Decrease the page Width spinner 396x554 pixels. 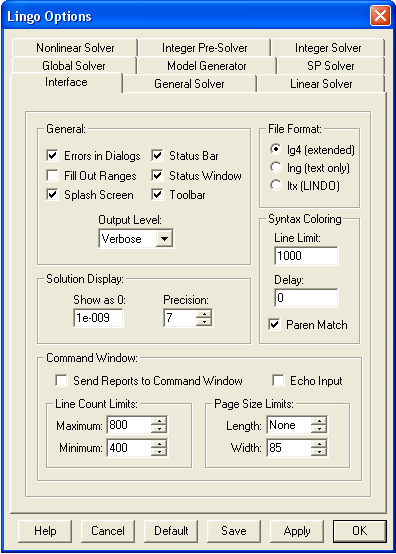click(319, 452)
